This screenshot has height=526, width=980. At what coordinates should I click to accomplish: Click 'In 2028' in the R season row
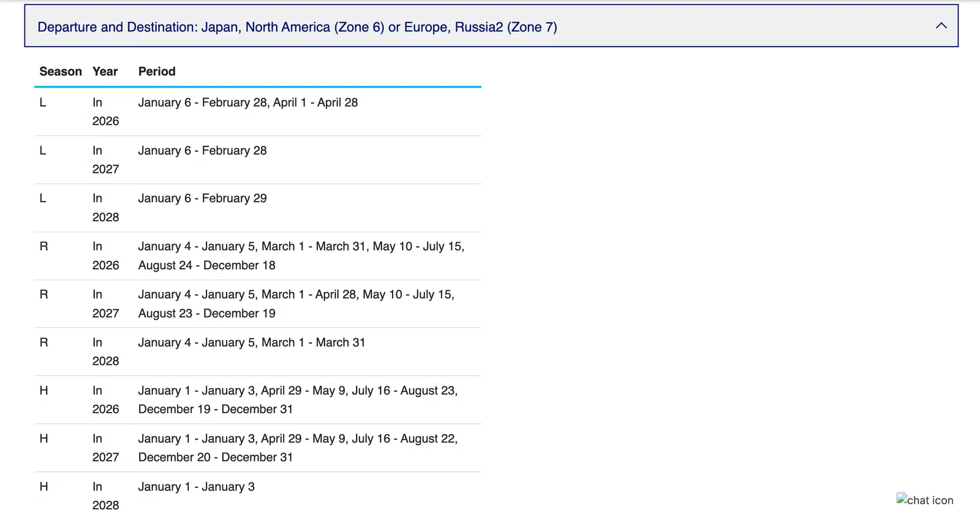pyautogui.click(x=106, y=351)
